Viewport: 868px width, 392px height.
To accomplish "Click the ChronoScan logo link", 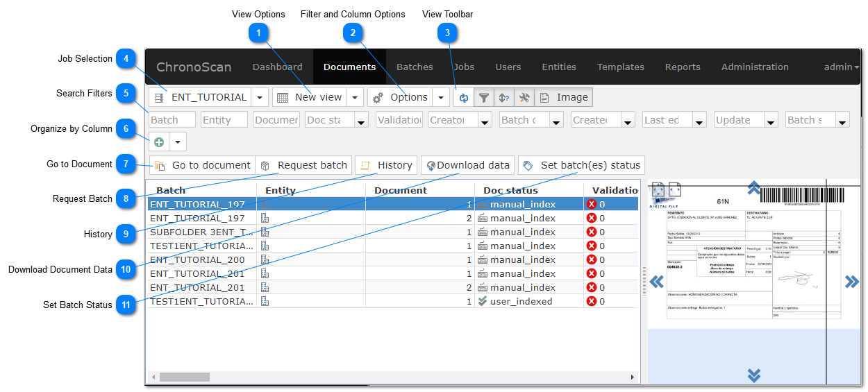I will tap(194, 67).
